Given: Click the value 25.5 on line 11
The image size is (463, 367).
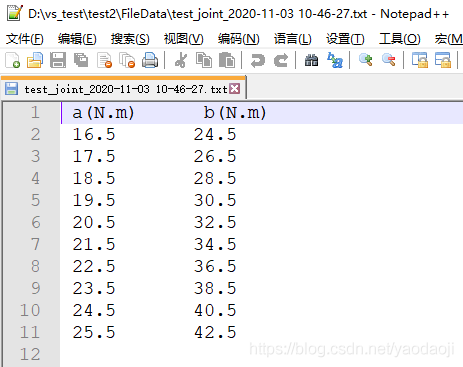Looking at the screenshot, I should pos(94,333).
